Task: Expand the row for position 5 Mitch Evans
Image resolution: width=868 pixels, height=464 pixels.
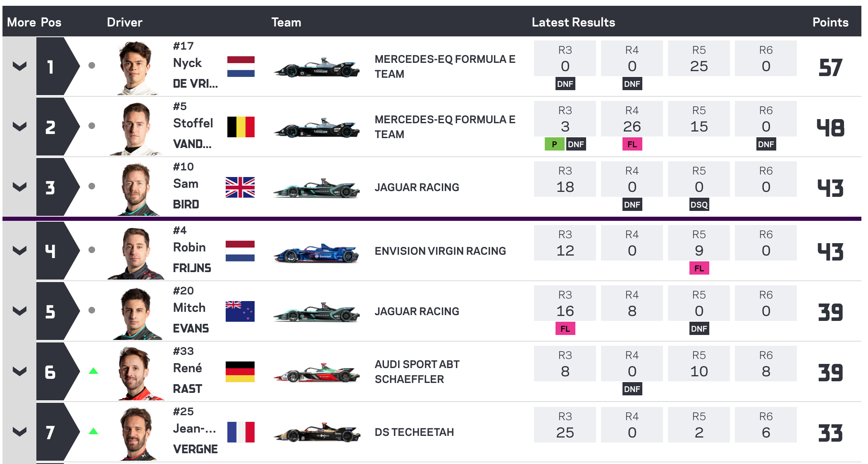Action: click(x=19, y=311)
